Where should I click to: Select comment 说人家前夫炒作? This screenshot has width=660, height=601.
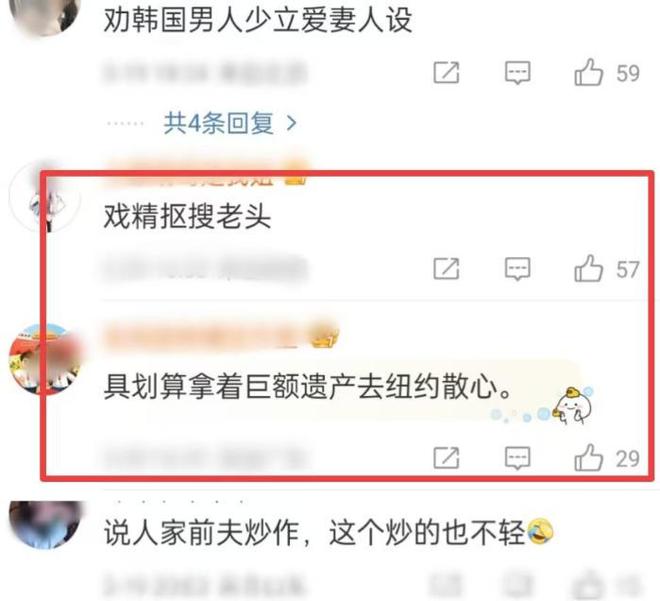(329, 532)
